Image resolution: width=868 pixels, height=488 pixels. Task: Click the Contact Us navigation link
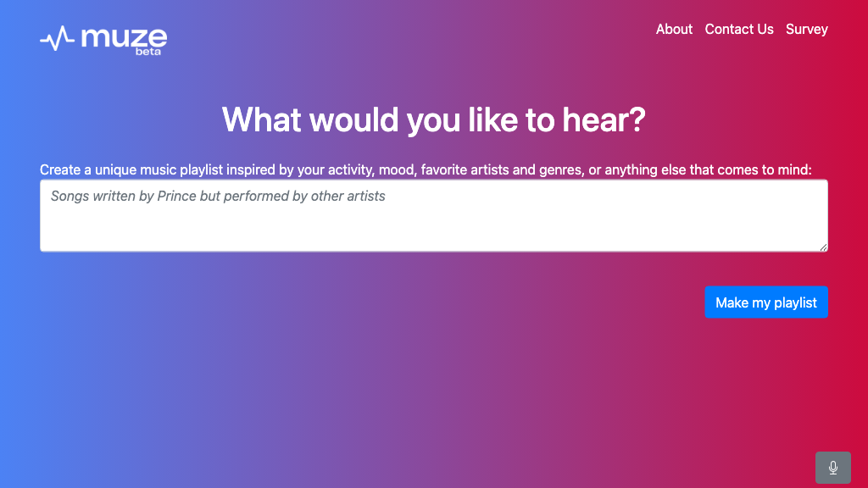click(739, 29)
